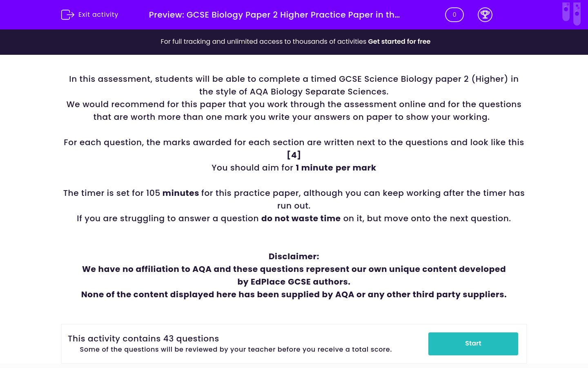Click the Exit activity label
This screenshot has width=588, height=368.
click(98, 14)
